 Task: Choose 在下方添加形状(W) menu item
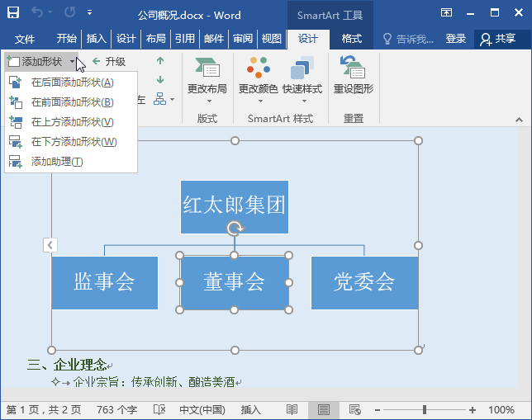click(71, 142)
